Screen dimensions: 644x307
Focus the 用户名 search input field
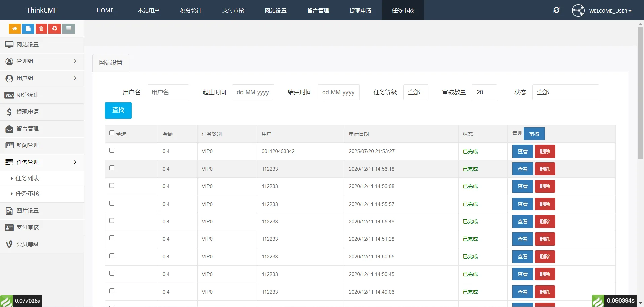168,92
